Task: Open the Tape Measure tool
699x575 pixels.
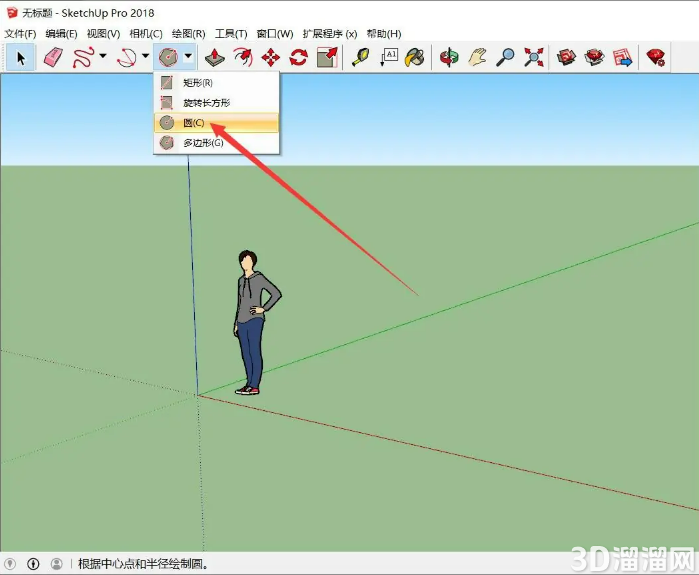Action: [360, 58]
